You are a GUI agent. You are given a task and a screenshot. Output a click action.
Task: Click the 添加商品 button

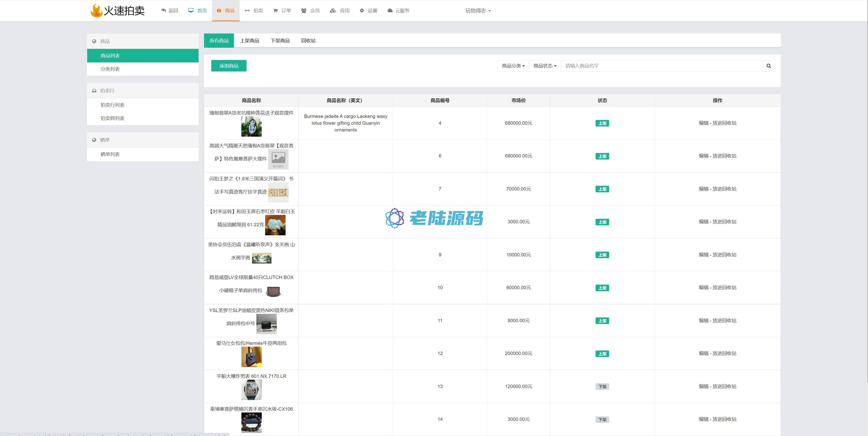pos(229,66)
